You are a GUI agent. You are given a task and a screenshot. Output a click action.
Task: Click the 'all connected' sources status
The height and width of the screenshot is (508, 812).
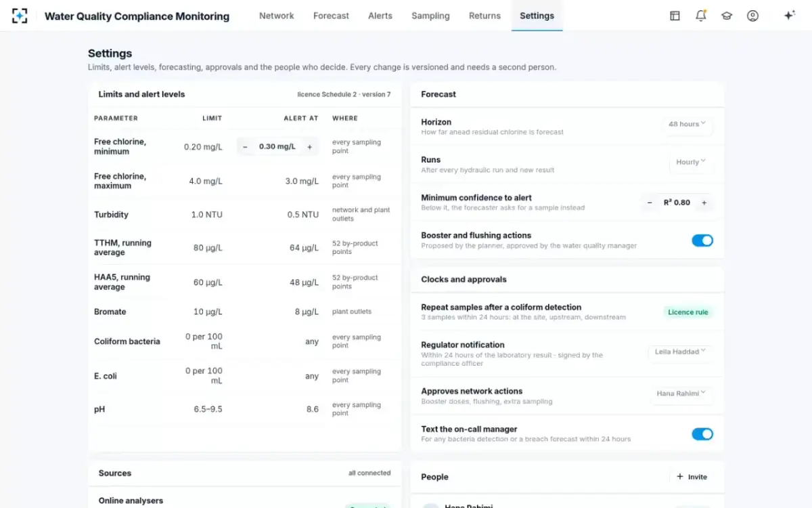[369, 473]
